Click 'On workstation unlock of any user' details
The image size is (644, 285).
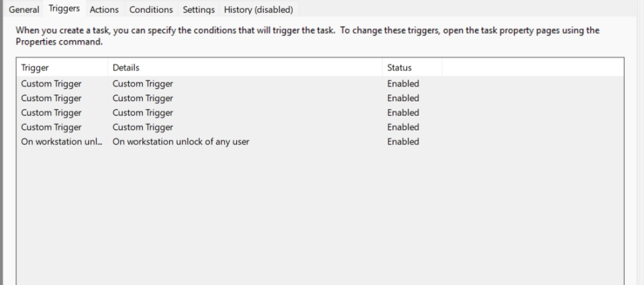181,141
